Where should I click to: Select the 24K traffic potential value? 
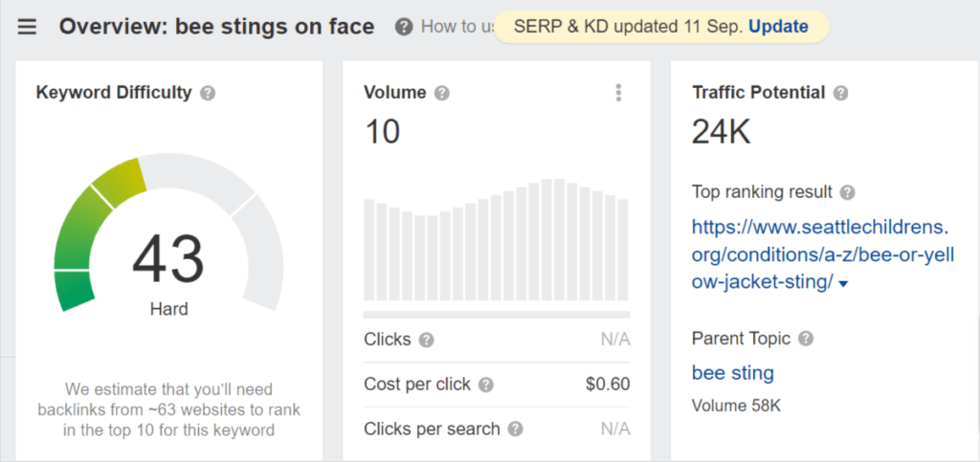(721, 132)
